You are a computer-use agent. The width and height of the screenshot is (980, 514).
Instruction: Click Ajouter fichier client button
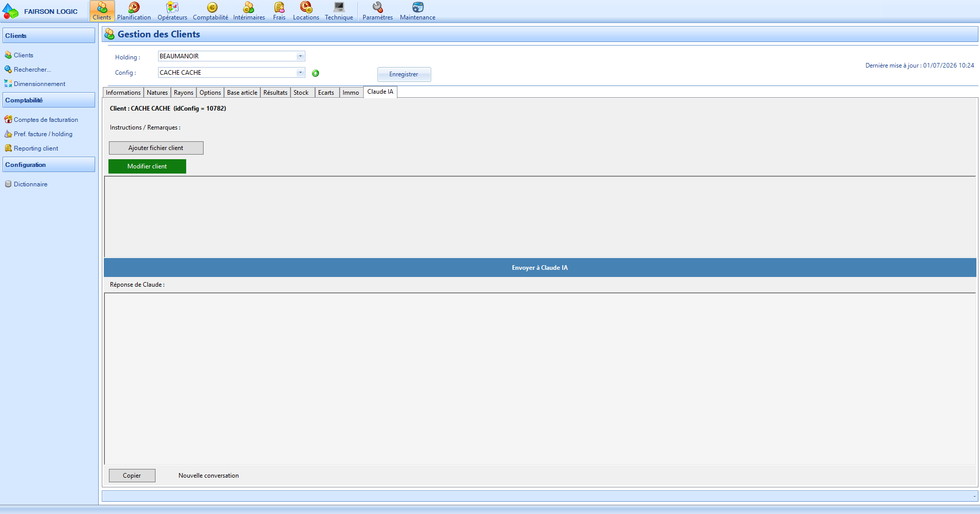coord(156,148)
